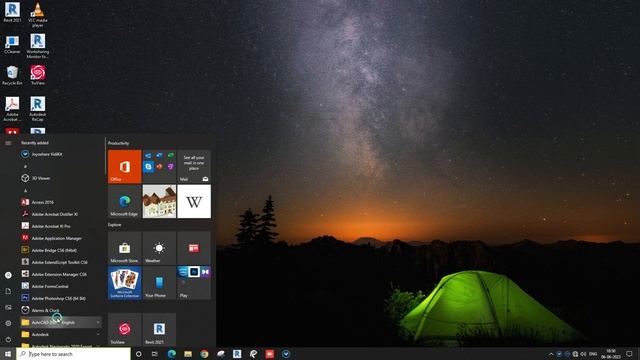Launch Adobe Application Manager
This screenshot has height=360, width=640.
[x=60, y=238]
